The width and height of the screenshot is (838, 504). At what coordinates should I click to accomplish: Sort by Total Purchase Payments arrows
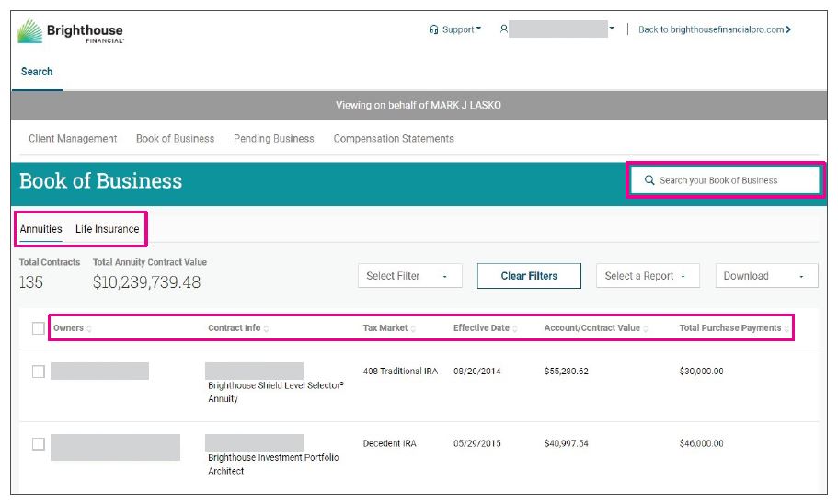coord(787,329)
